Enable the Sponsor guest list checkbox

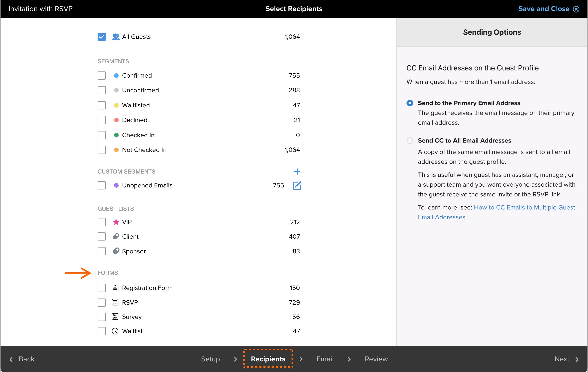coord(102,251)
